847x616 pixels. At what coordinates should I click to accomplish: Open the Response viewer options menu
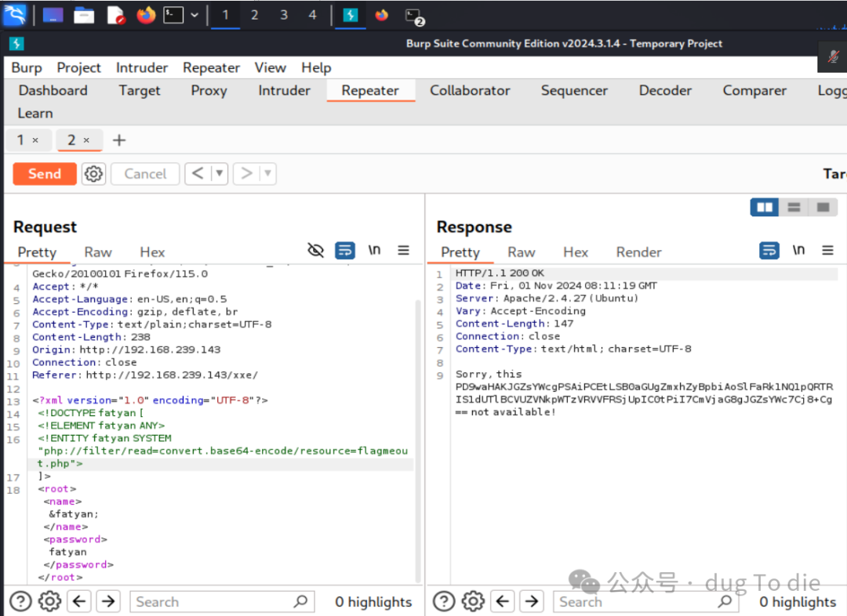click(827, 250)
